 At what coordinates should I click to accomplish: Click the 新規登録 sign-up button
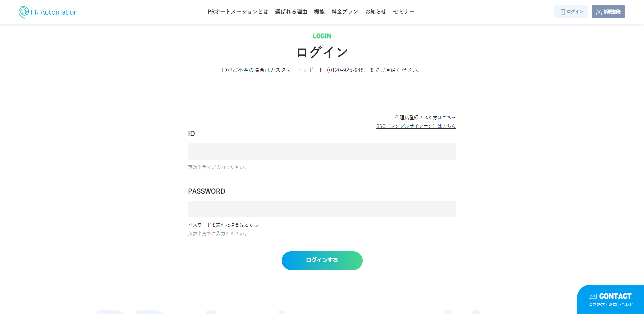608,12
